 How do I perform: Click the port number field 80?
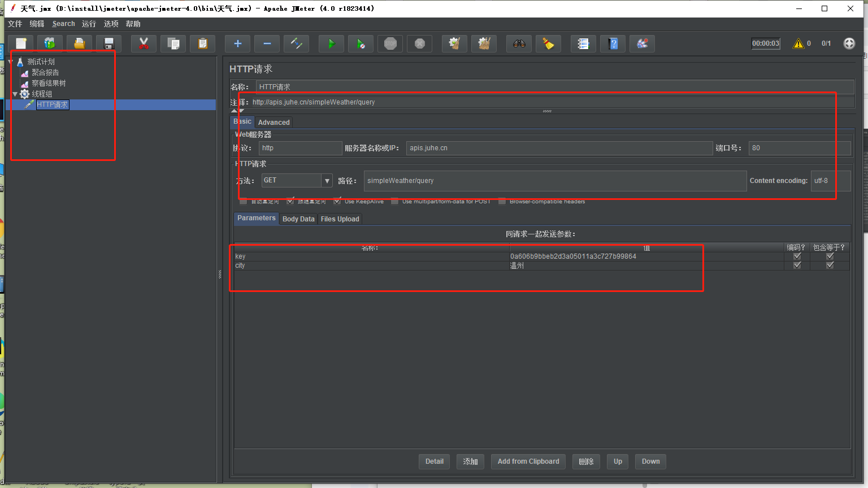tap(800, 148)
